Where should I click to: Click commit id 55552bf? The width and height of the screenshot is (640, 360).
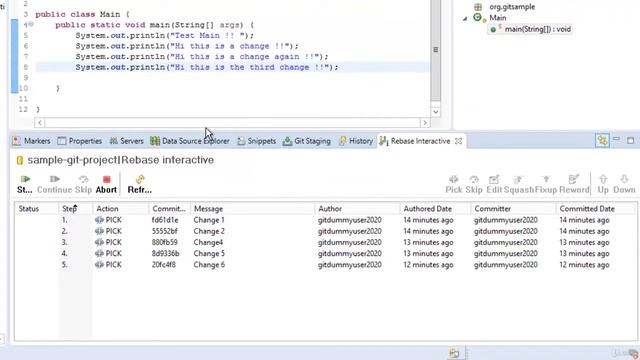(164, 231)
